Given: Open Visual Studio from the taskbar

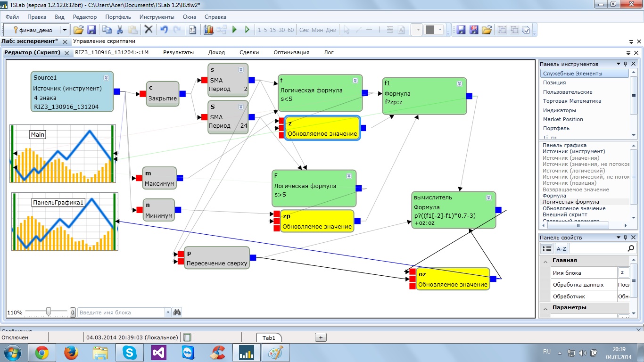Looking at the screenshot, I should 158,352.
